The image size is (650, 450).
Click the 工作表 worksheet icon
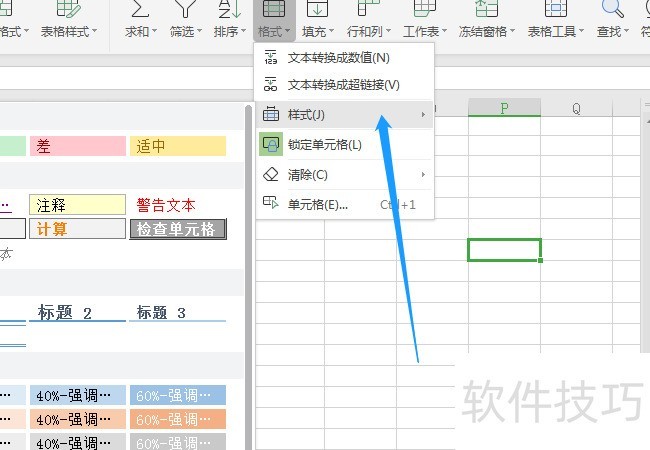point(424,8)
